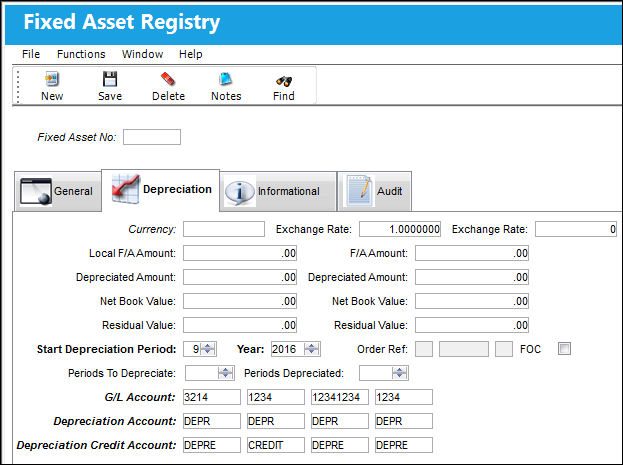Click Depreciation Credit Account CREDIT field

click(276, 445)
